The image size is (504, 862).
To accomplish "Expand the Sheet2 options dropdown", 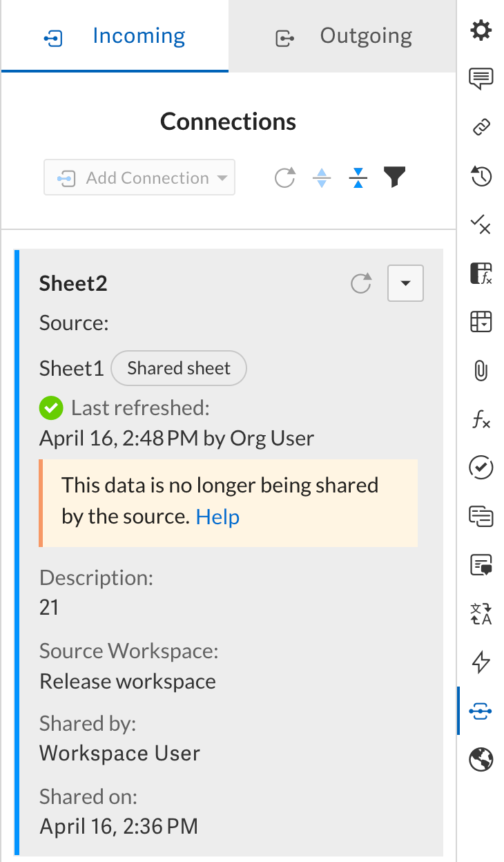I will click(x=405, y=283).
